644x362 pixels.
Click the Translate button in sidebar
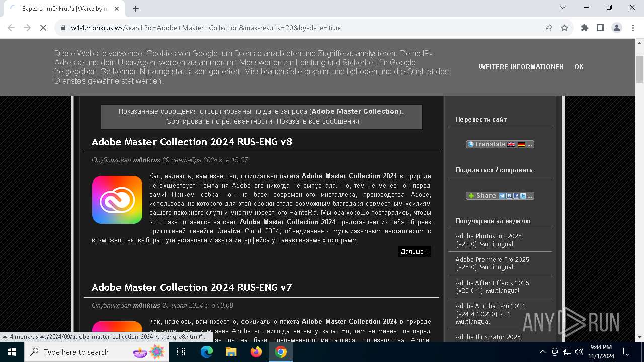pyautogui.click(x=500, y=144)
